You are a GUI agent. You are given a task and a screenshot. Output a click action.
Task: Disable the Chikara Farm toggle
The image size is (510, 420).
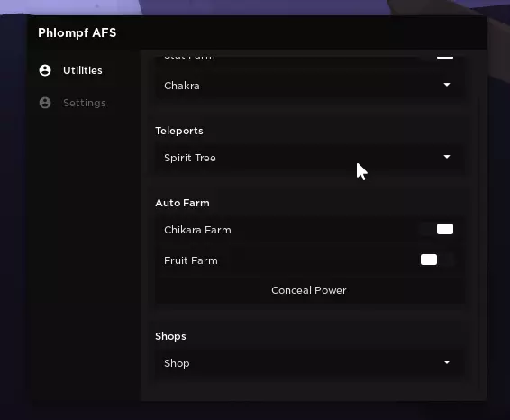coord(437,229)
